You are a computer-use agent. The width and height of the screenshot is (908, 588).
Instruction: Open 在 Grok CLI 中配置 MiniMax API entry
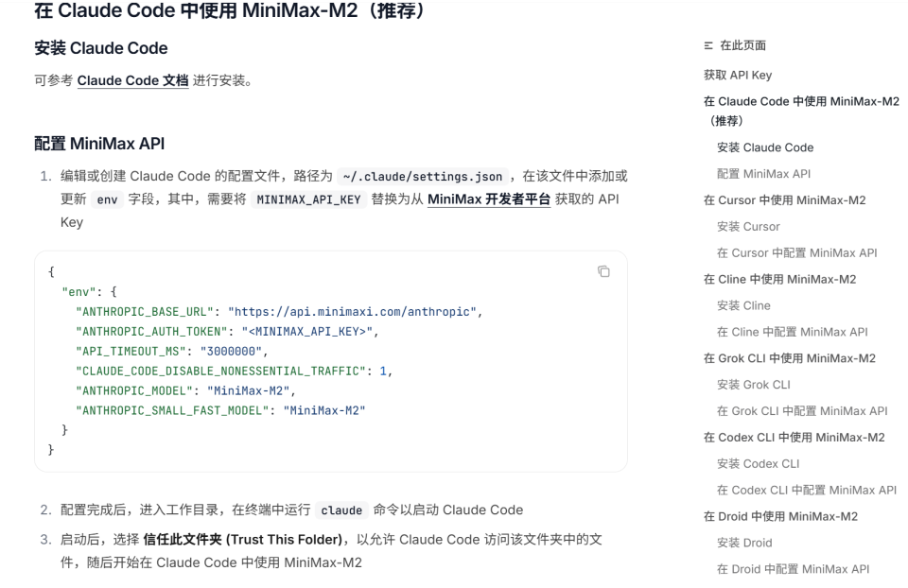tap(802, 411)
